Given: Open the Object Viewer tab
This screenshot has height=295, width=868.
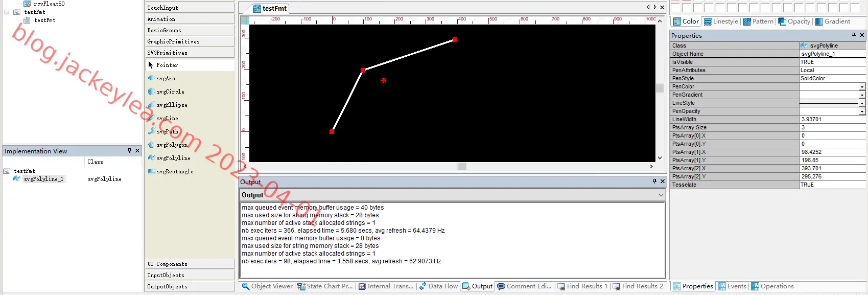Looking at the screenshot, I should [267, 286].
